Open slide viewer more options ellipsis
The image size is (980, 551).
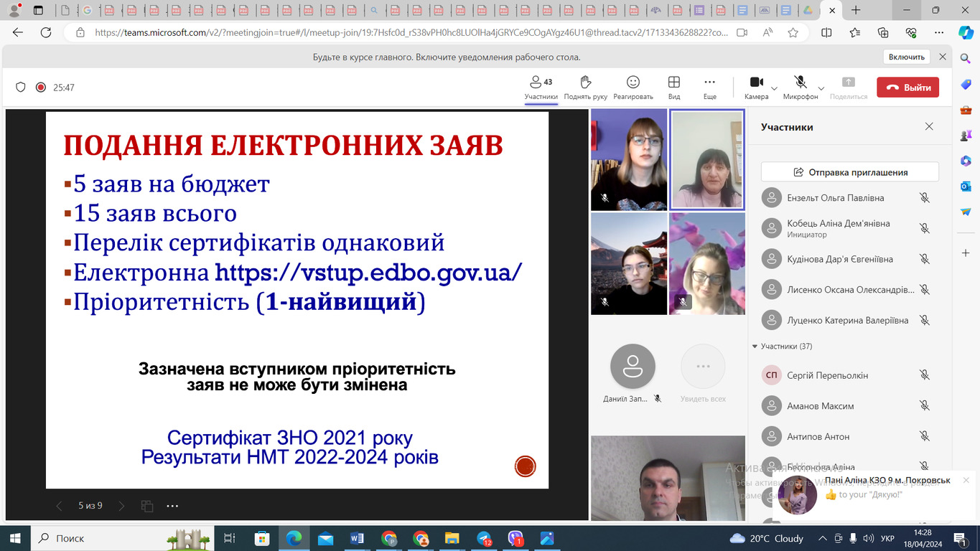pyautogui.click(x=172, y=506)
